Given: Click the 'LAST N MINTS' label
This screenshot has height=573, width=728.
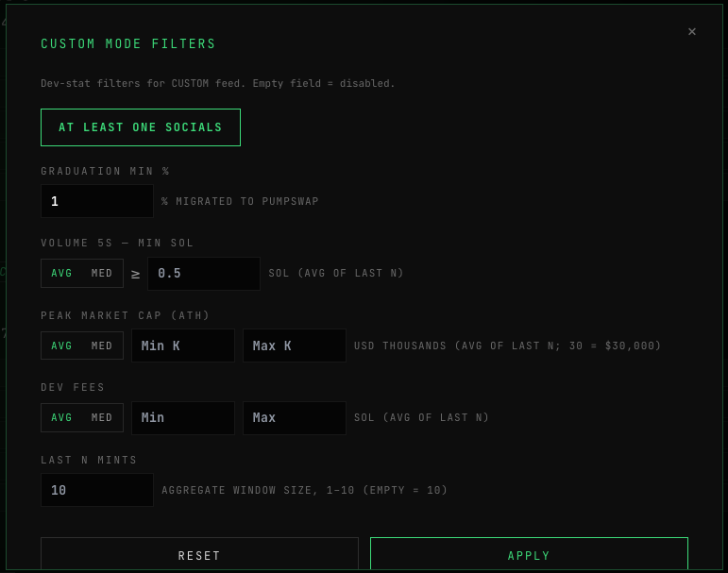Looking at the screenshot, I should [89, 460].
